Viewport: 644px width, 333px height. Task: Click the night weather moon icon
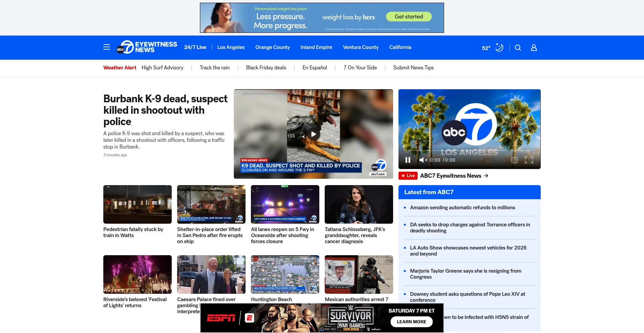point(499,48)
